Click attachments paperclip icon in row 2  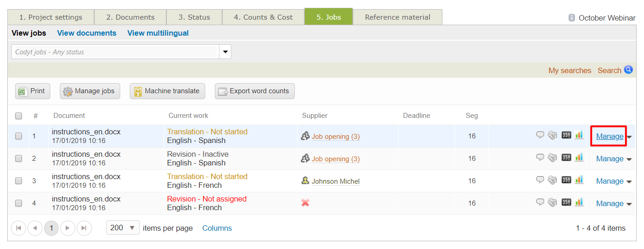pyautogui.click(x=553, y=158)
